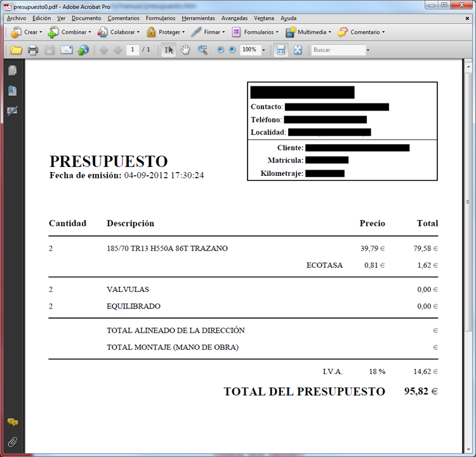Open the Documento menu
476x457 pixels.
[86, 18]
